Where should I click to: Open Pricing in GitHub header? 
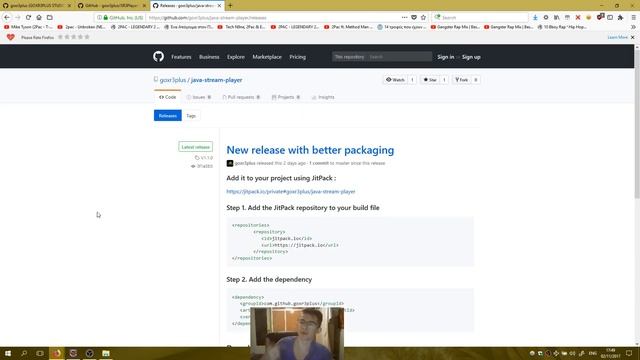(x=298, y=57)
